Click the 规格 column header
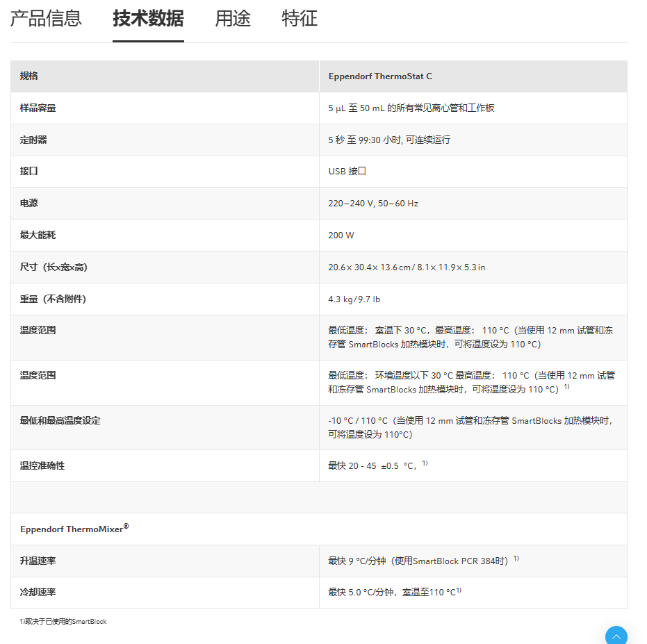Image resolution: width=647 pixels, height=644 pixels. (x=29, y=76)
